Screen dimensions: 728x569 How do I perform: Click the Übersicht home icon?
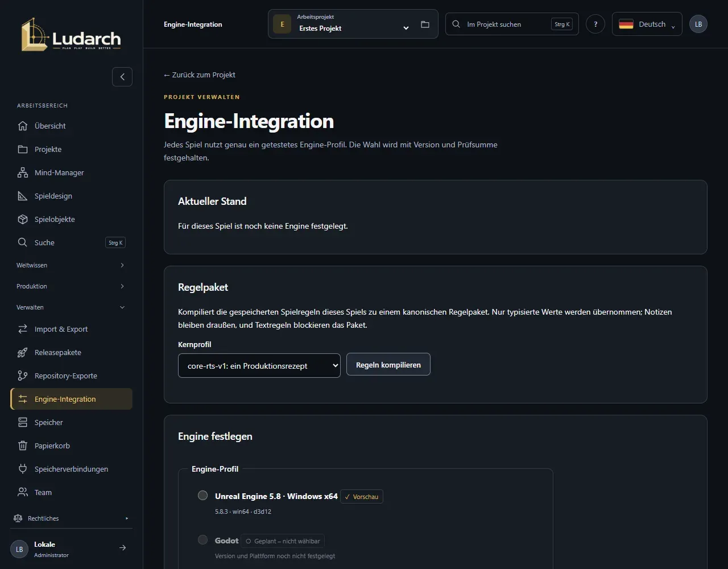pyautogui.click(x=23, y=126)
